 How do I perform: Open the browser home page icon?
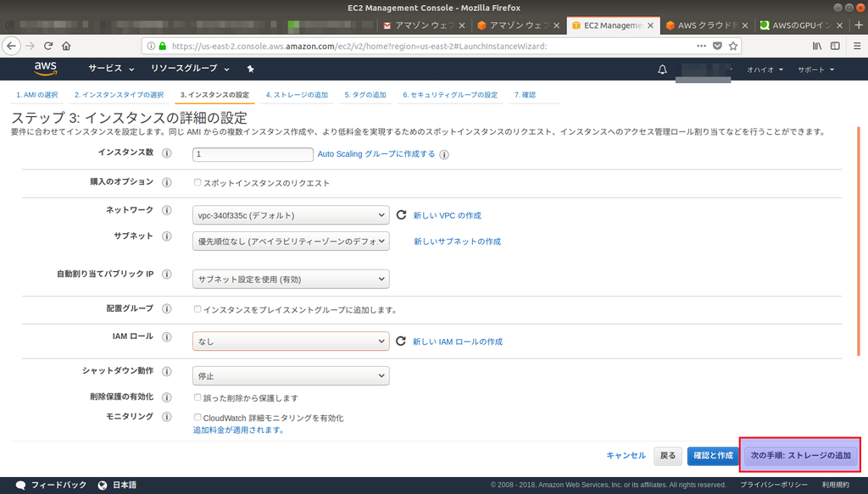66,46
